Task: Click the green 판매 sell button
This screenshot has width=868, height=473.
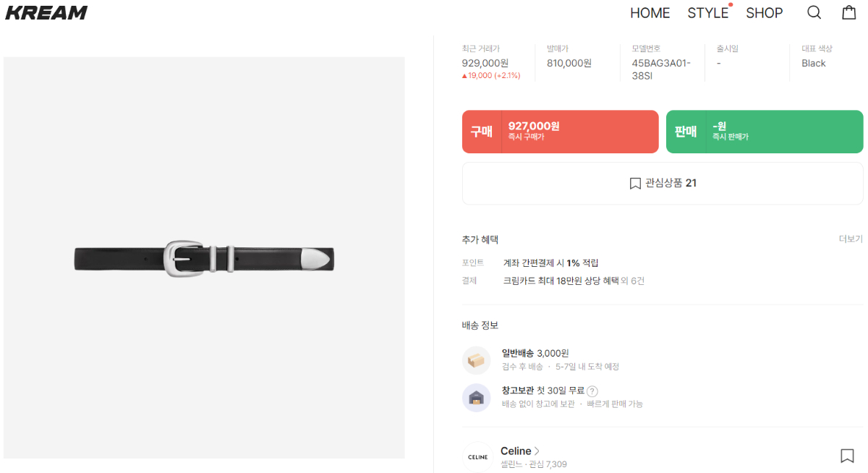Action: [764, 132]
